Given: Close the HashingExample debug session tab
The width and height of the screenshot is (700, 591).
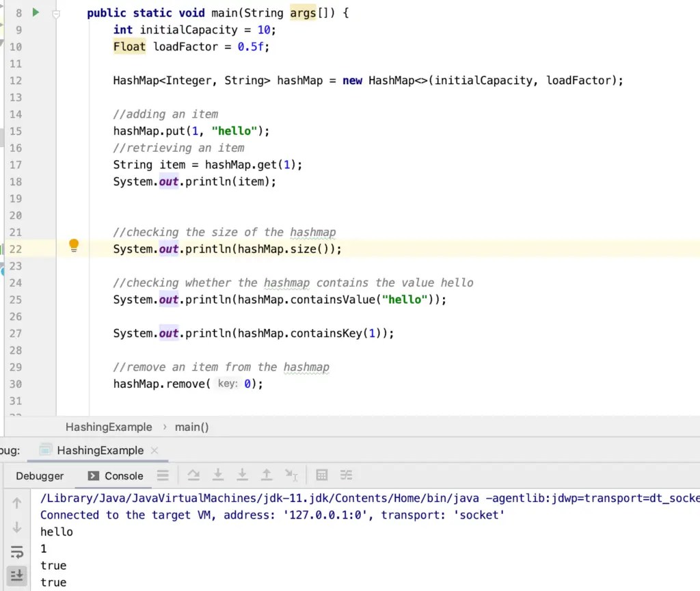Looking at the screenshot, I should (x=154, y=450).
